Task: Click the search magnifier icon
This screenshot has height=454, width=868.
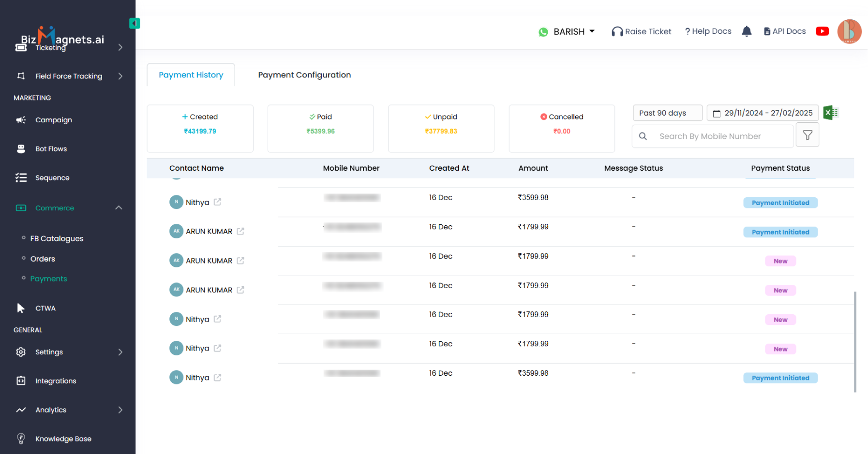Action: [643, 136]
